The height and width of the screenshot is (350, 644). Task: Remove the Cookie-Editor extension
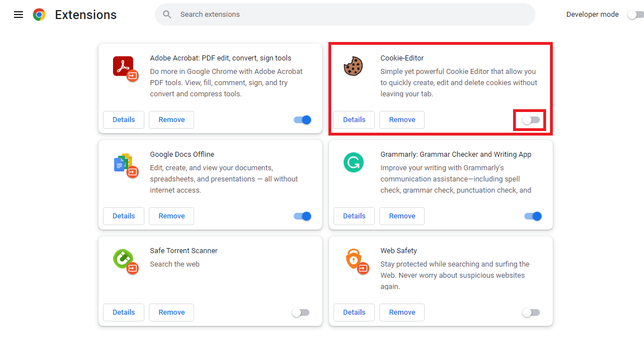coord(402,120)
